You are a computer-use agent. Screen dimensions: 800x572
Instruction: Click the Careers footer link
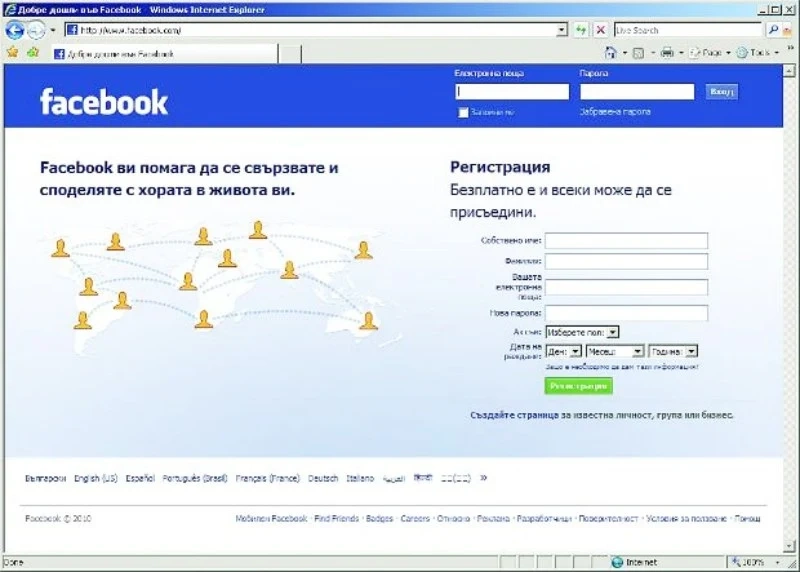(x=415, y=518)
